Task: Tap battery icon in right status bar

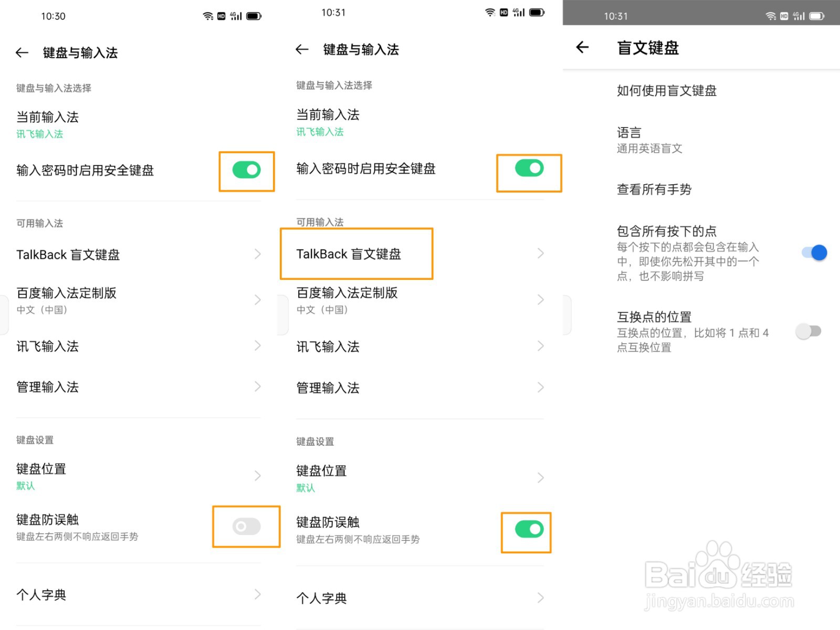Action: click(x=816, y=16)
